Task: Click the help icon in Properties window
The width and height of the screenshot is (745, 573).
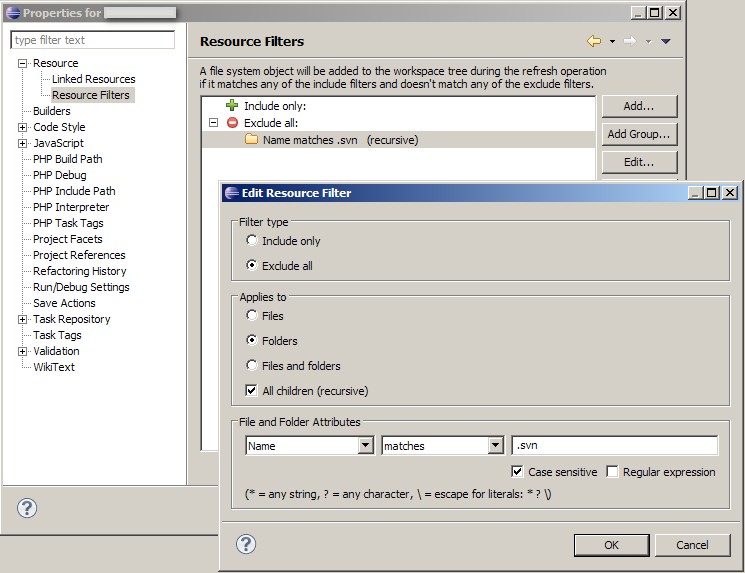Action: (x=27, y=508)
